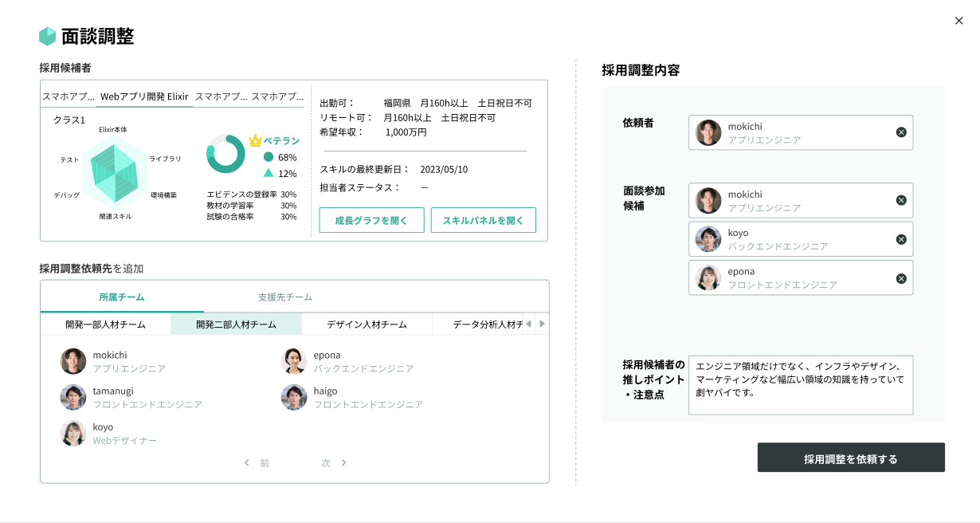Screen dimensions: 980x523
Task: Click the 推しポイント・注意点 text area
Action: click(800, 385)
